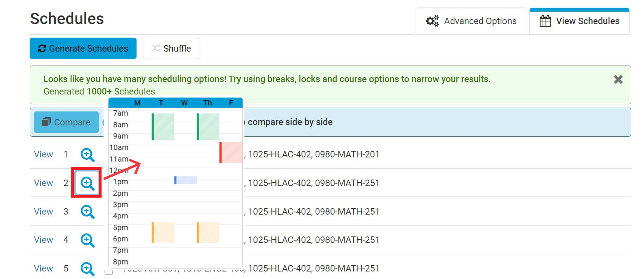Image resolution: width=644 pixels, height=279 pixels.
Task: Shuffle the generated schedules
Action: coord(171,48)
